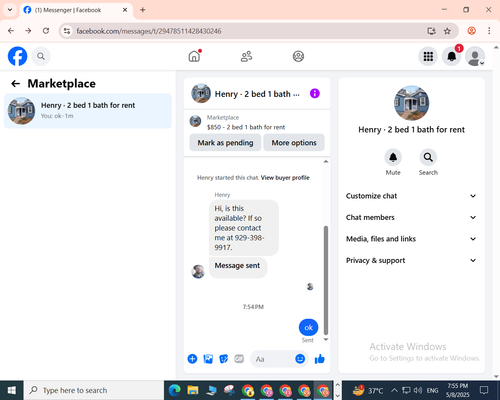
Task: Click the address bar URL
Action: pyautogui.click(x=149, y=31)
